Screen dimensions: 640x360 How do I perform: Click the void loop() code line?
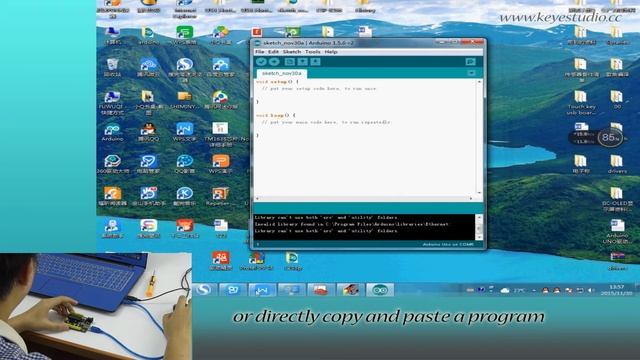tap(276, 116)
